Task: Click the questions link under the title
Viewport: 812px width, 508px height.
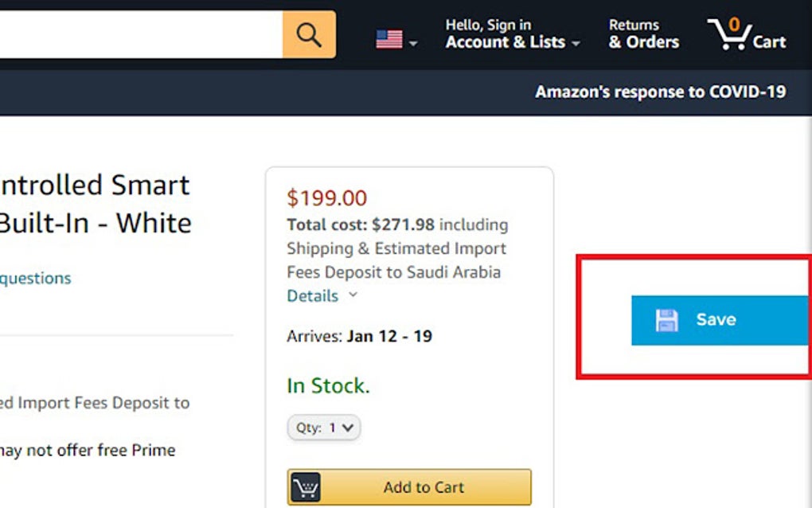Action: (35, 278)
